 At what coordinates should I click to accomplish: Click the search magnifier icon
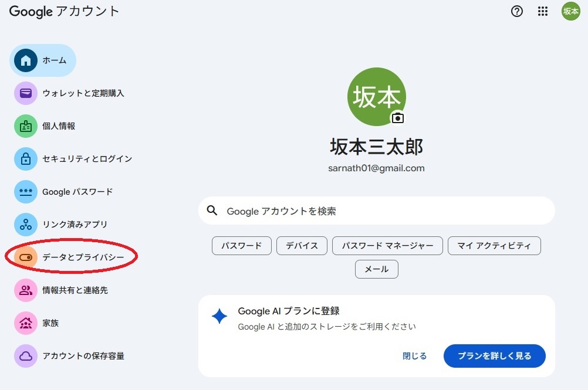pyautogui.click(x=212, y=211)
